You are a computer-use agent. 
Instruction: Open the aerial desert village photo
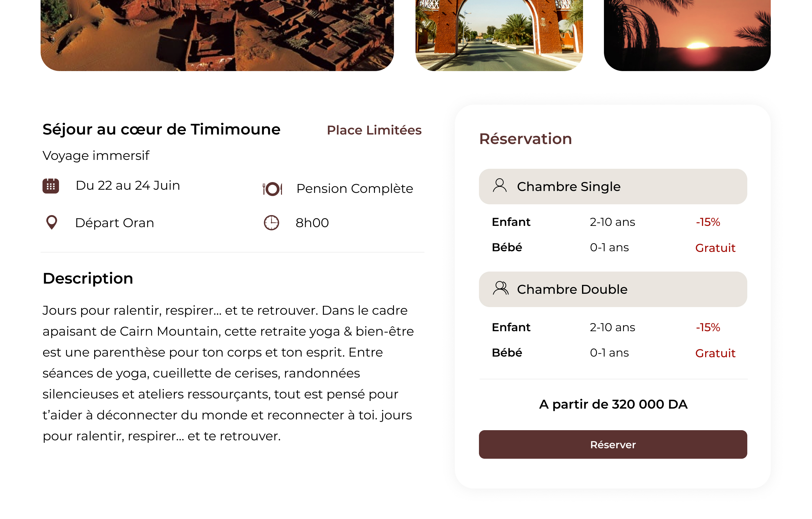(x=217, y=34)
